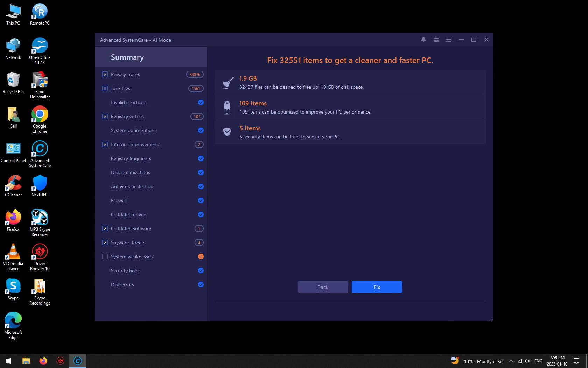The width and height of the screenshot is (588, 368).
Task: Open Revo Uninstaller desktop icon
Action: (x=40, y=86)
